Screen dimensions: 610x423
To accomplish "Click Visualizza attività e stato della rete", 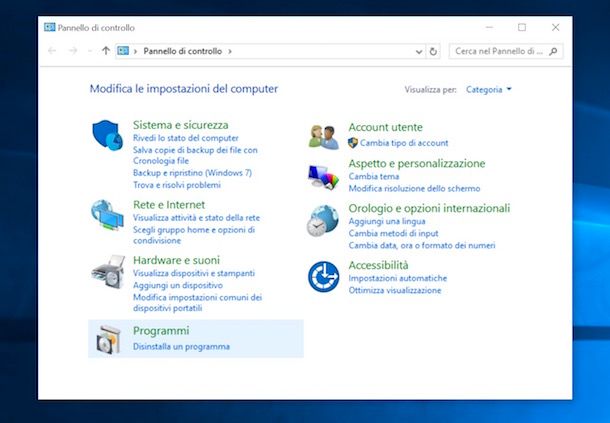I will (196, 218).
